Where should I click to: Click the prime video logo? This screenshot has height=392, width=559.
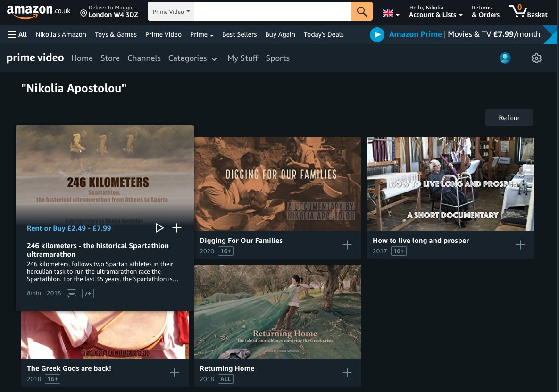[35, 58]
